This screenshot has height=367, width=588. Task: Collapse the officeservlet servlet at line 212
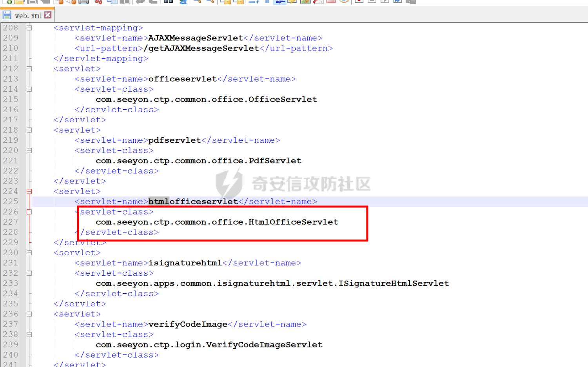tap(29, 69)
